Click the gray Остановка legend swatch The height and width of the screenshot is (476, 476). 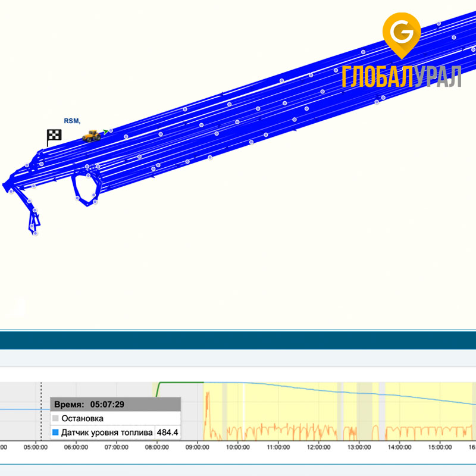tap(56, 419)
